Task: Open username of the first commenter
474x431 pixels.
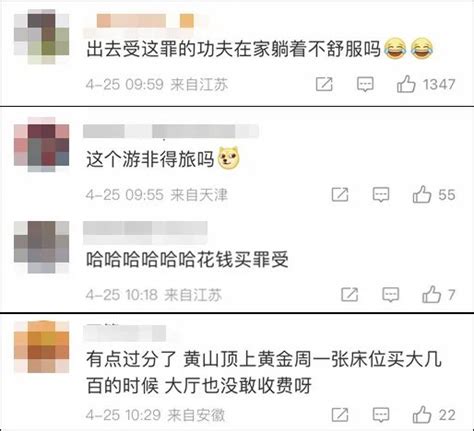Action: [145, 21]
